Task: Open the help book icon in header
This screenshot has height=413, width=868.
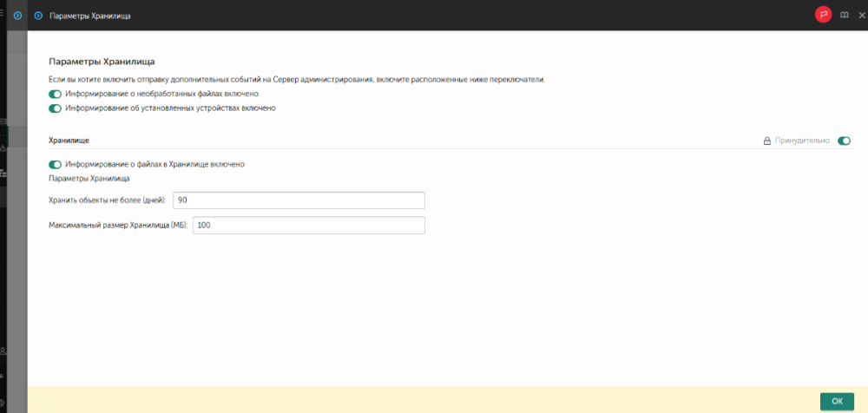Action: coord(845,16)
